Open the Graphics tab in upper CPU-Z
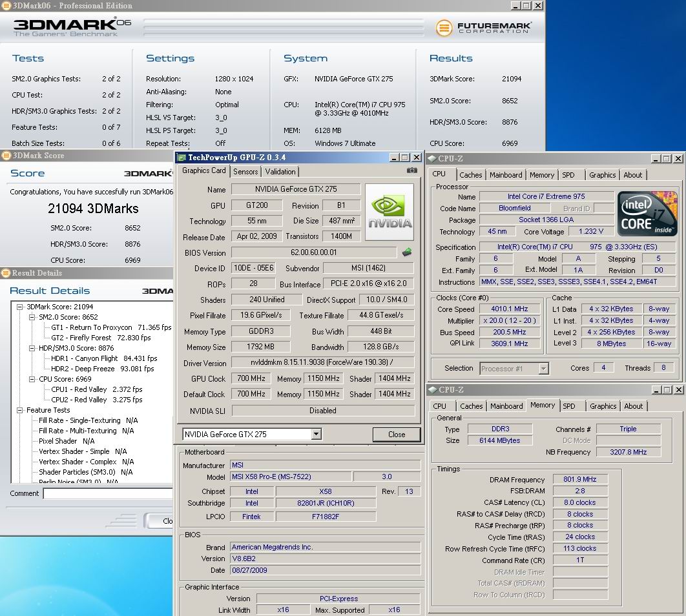This screenshot has width=686, height=616. tap(602, 175)
